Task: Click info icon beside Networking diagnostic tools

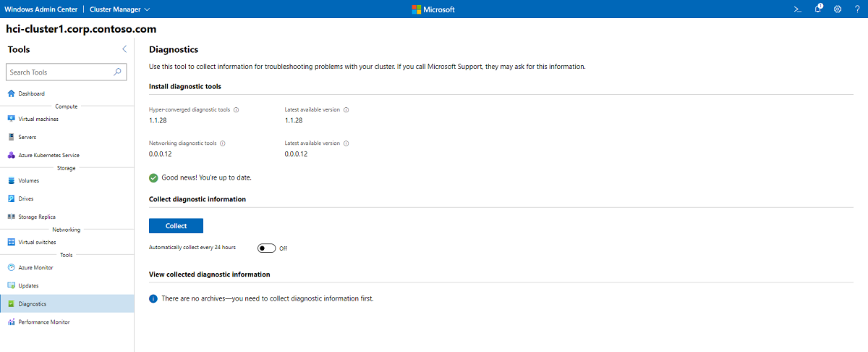Action: click(222, 143)
